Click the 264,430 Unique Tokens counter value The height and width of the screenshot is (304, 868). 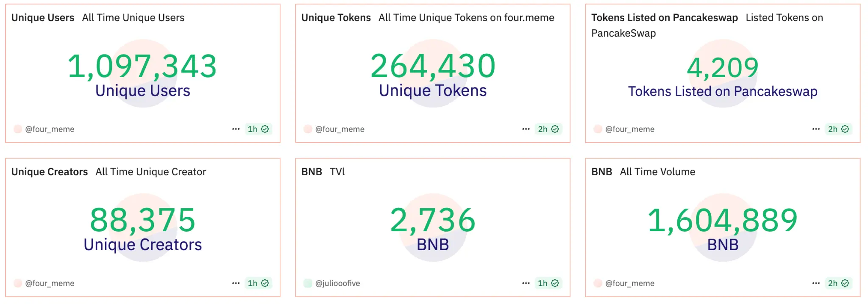pyautogui.click(x=433, y=66)
